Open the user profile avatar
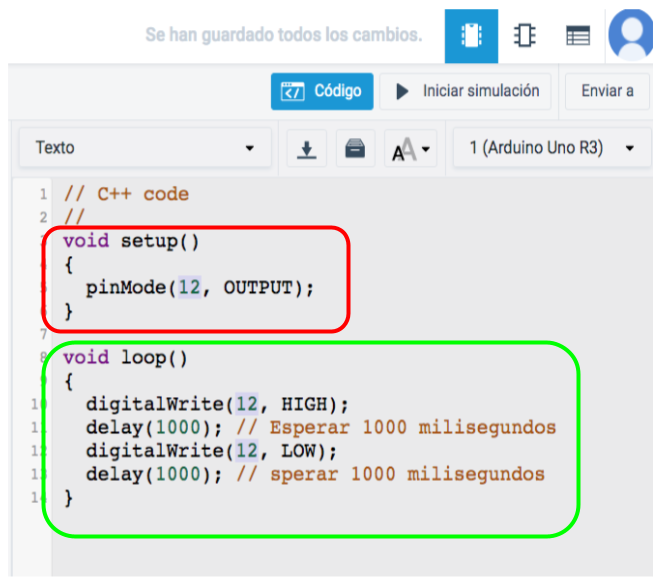 pyautogui.click(x=634, y=34)
